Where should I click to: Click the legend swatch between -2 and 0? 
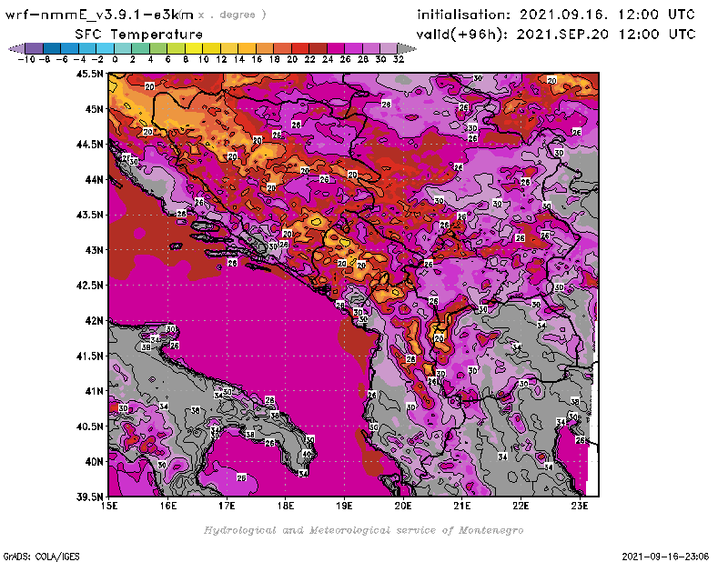point(105,48)
